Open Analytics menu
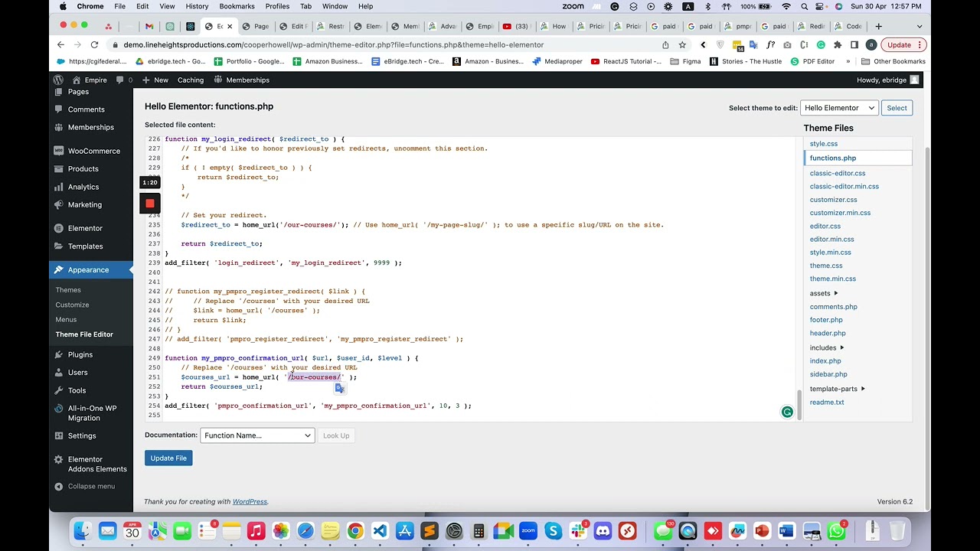 (83, 187)
